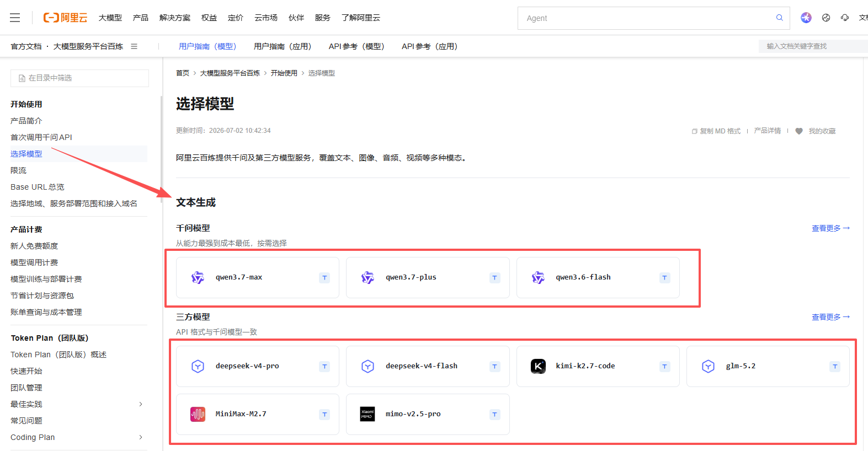This screenshot has height=451, width=868.
Task: Open 限流 in the sidebar
Action: pos(18,170)
